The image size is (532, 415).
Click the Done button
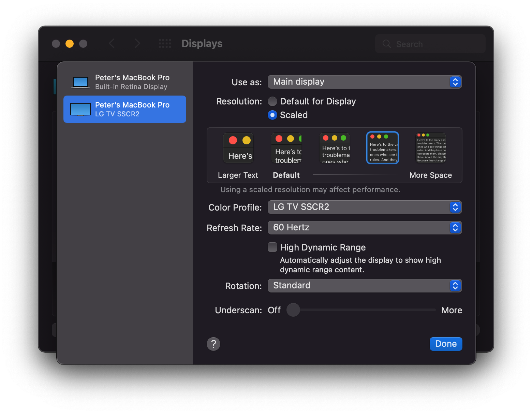point(446,344)
